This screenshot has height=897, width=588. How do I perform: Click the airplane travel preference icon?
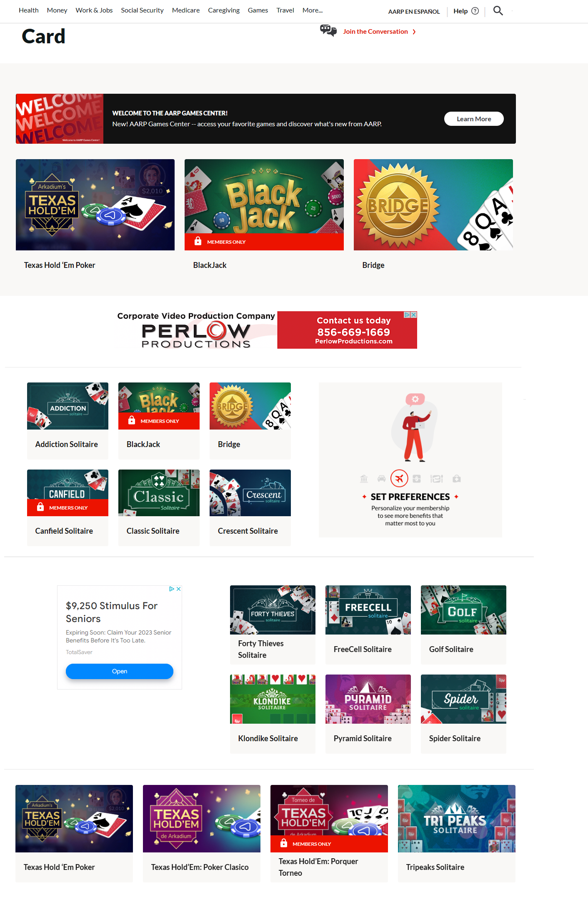(x=399, y=478)
